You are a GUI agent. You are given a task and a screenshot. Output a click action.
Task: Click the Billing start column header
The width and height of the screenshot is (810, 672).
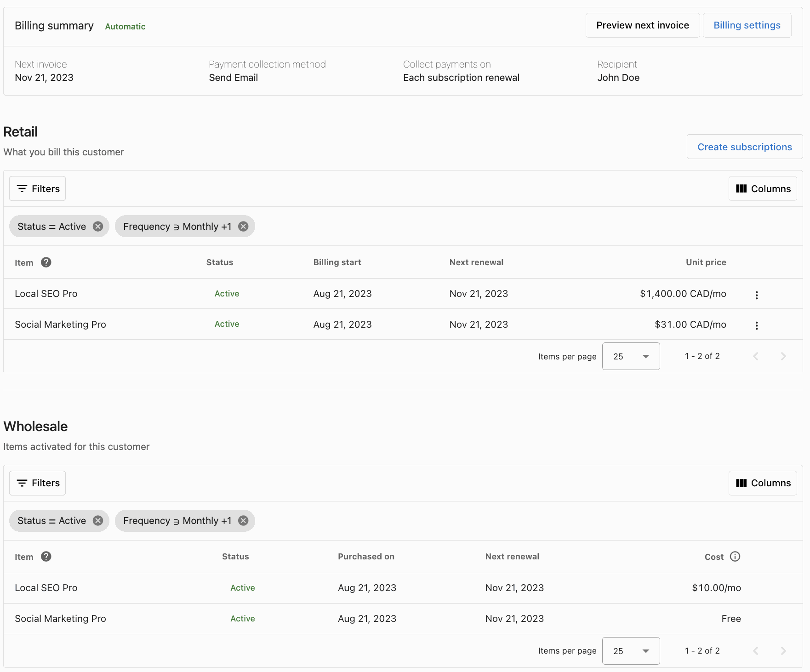click(337, 262)
